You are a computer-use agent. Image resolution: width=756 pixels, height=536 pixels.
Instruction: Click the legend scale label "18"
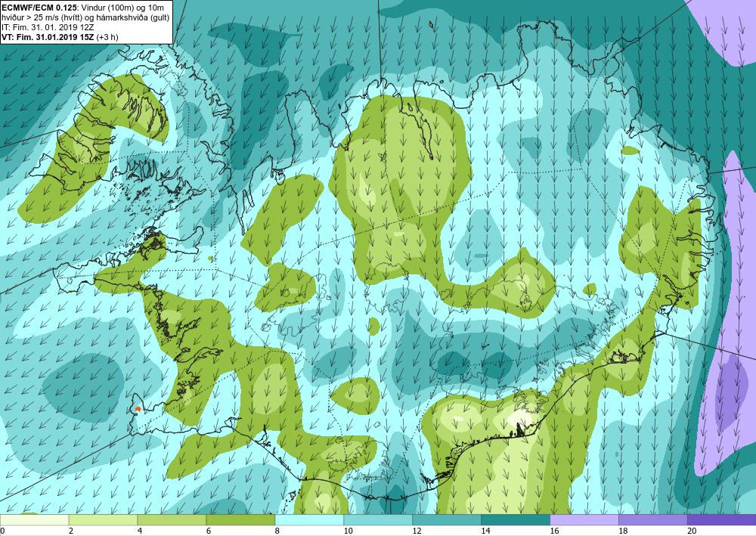(x=623, y=531)
